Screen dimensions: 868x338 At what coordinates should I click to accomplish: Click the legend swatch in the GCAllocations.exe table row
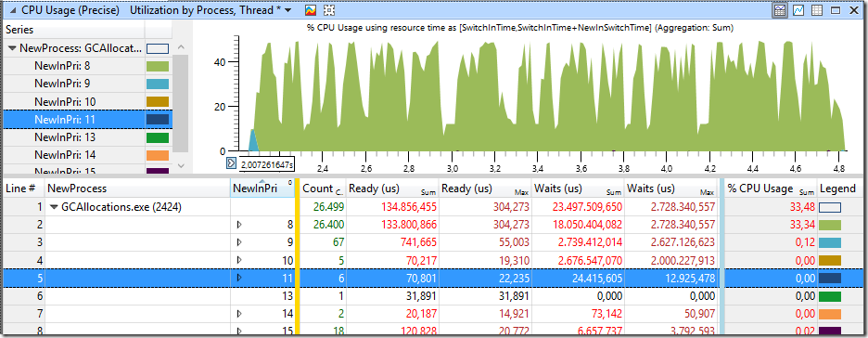[830, 208]
